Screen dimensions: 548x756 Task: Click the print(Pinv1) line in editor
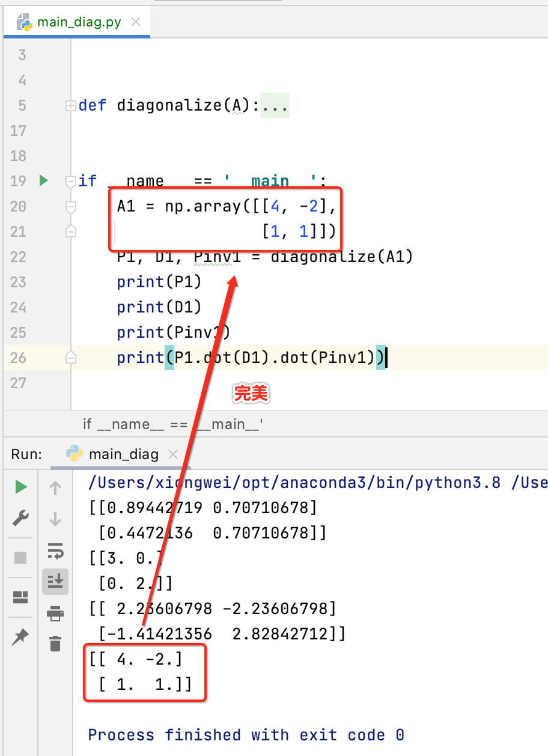pos(174,332)
